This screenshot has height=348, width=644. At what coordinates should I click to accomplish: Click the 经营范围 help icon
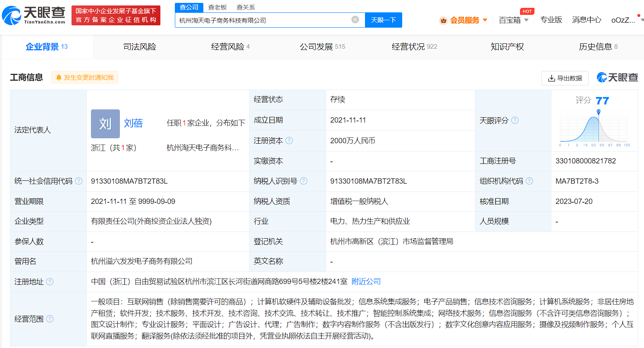(x=50, y=319)
